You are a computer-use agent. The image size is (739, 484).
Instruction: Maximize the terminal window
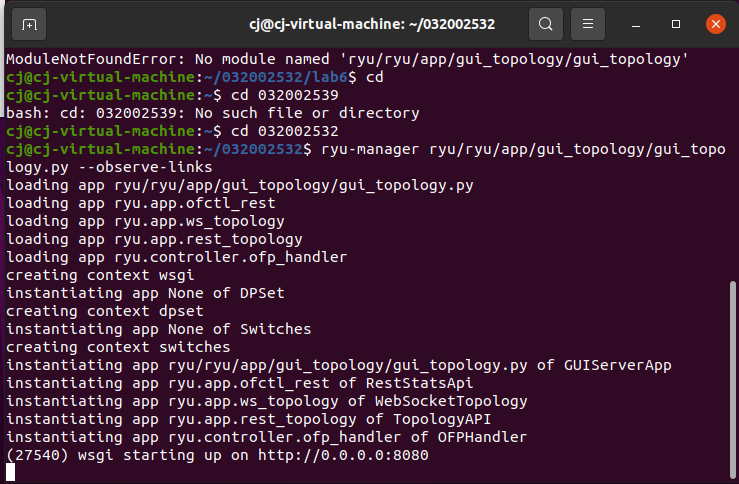[676, 24]
